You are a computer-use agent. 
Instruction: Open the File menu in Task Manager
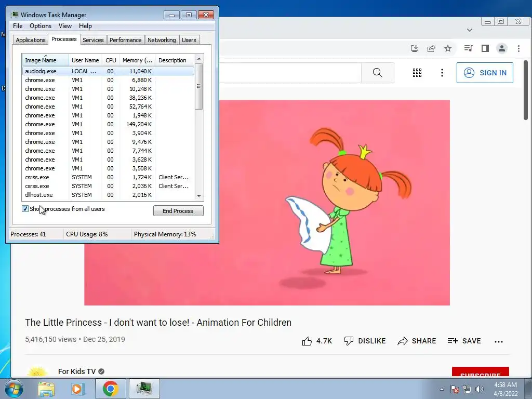click(x=18, y=26)
